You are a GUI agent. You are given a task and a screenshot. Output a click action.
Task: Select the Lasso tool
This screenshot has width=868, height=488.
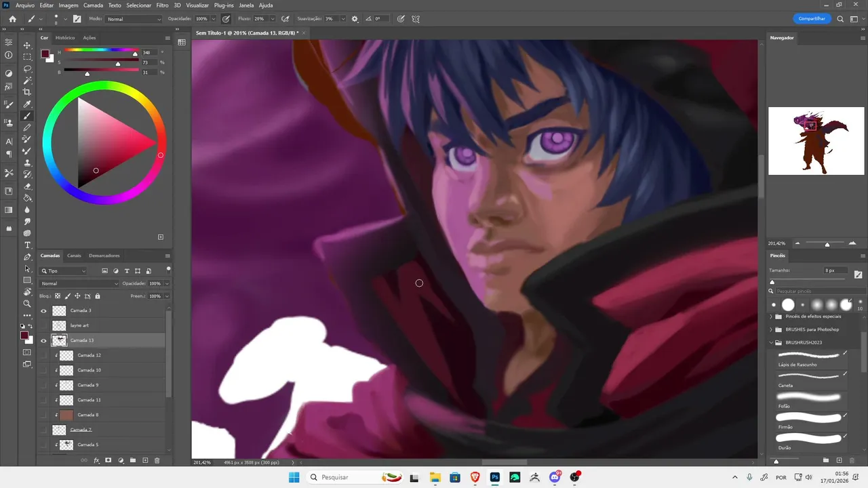[x=27, y=68]
